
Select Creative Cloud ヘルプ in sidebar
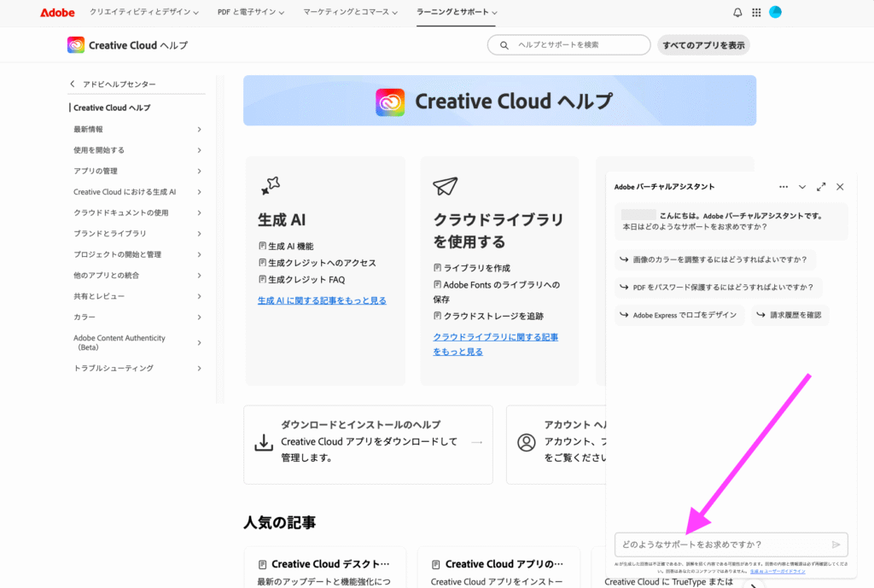point(112,108)
